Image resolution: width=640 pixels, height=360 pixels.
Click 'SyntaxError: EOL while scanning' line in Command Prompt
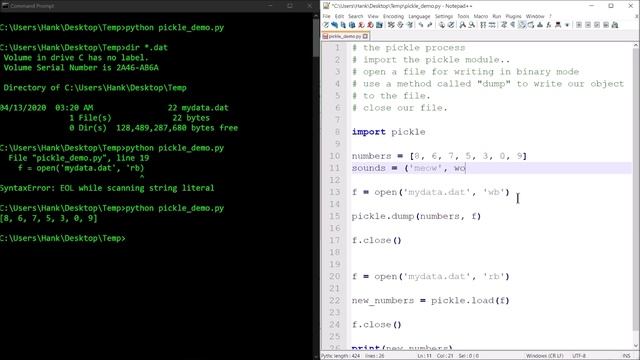click(x=107, y=188)
